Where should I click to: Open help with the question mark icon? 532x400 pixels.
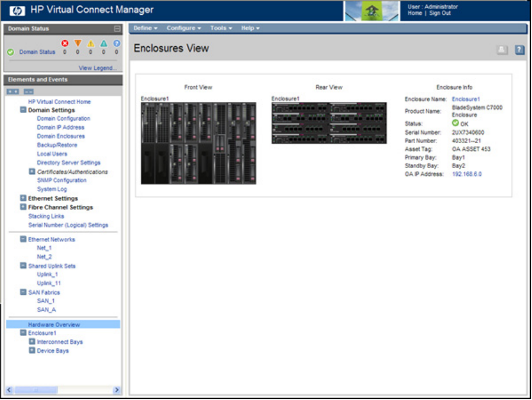coord(520,50)
